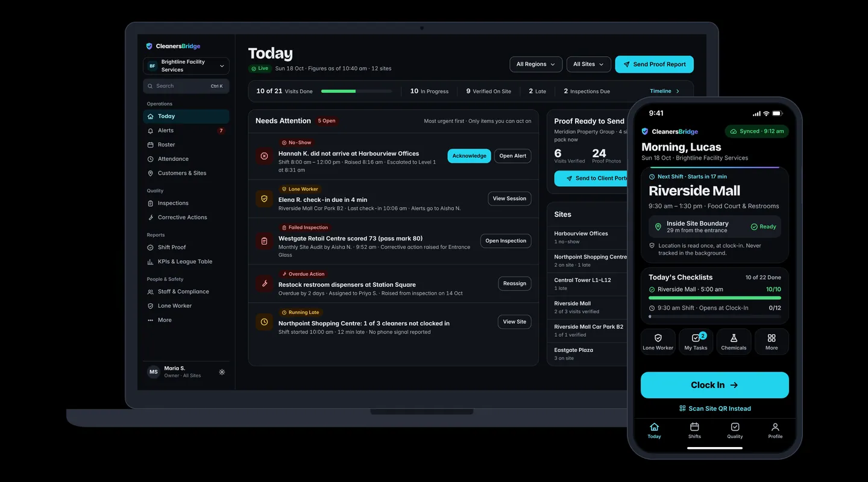Select Lone Worker in the laptop sidebar
Screen dimensions: 868x482
point(186,306)
